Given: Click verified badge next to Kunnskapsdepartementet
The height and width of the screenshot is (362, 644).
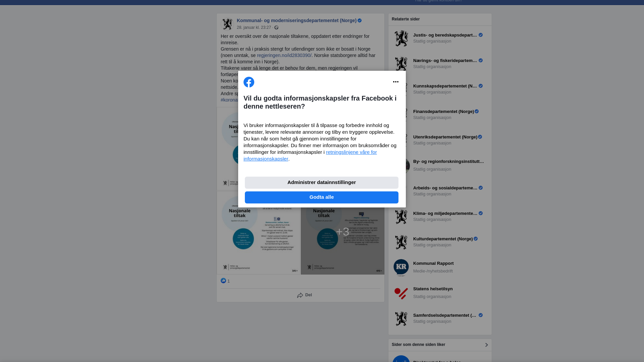Looking at the screenshot, I should 481,86.
